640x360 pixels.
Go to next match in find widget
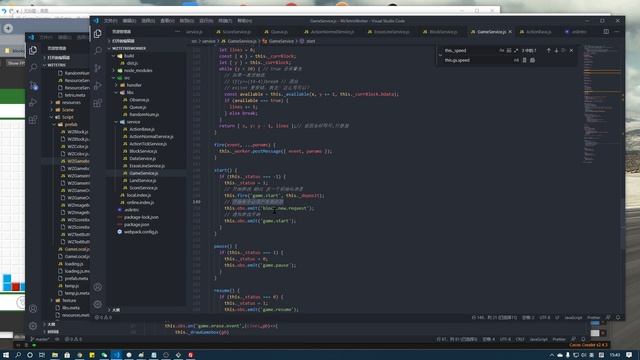[x=556, y=50]
